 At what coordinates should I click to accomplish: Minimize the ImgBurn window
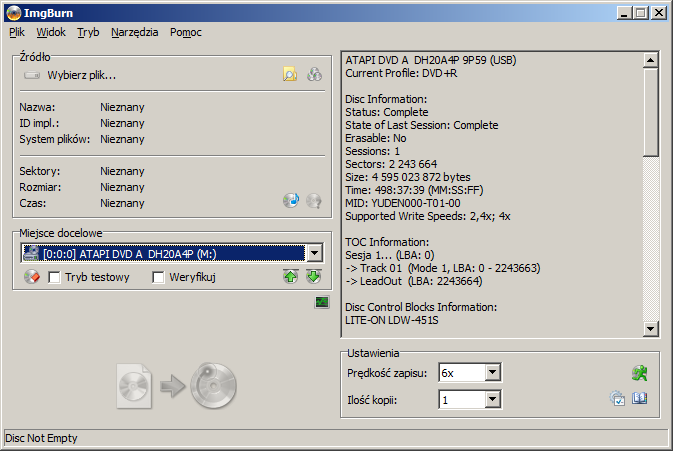(625, 13)
